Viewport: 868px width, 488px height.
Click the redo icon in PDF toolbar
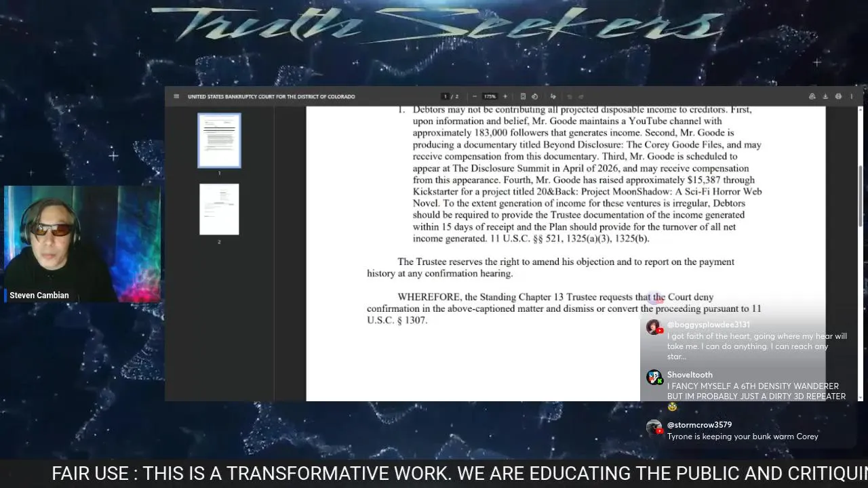tap(581, 96)
